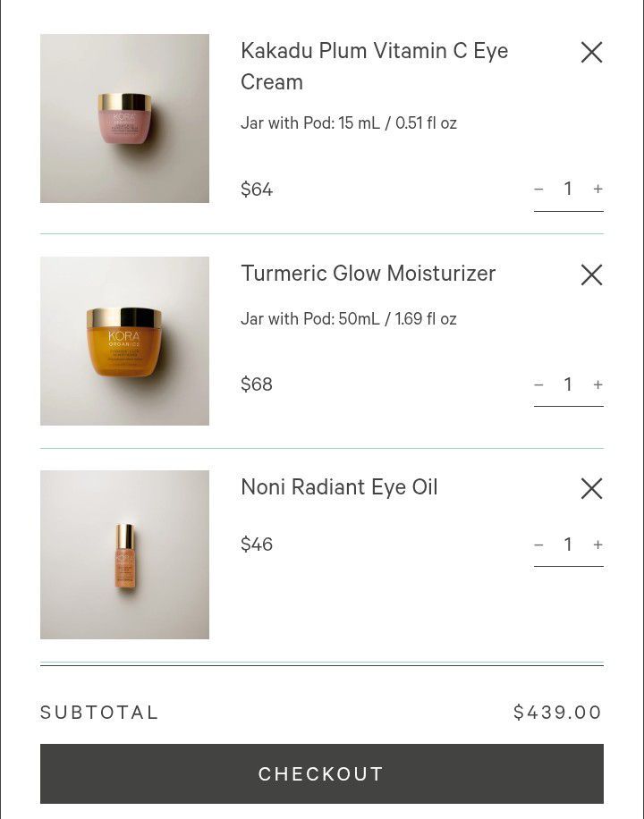Select the quantity field for Kakadu Plum Cream
644x819 pixels.
tap(568, 189)
